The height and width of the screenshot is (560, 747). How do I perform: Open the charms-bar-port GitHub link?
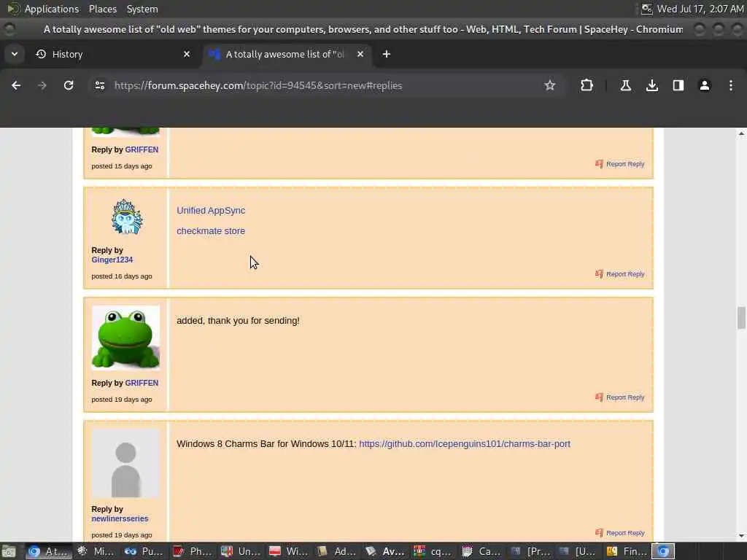pos(465,444)
